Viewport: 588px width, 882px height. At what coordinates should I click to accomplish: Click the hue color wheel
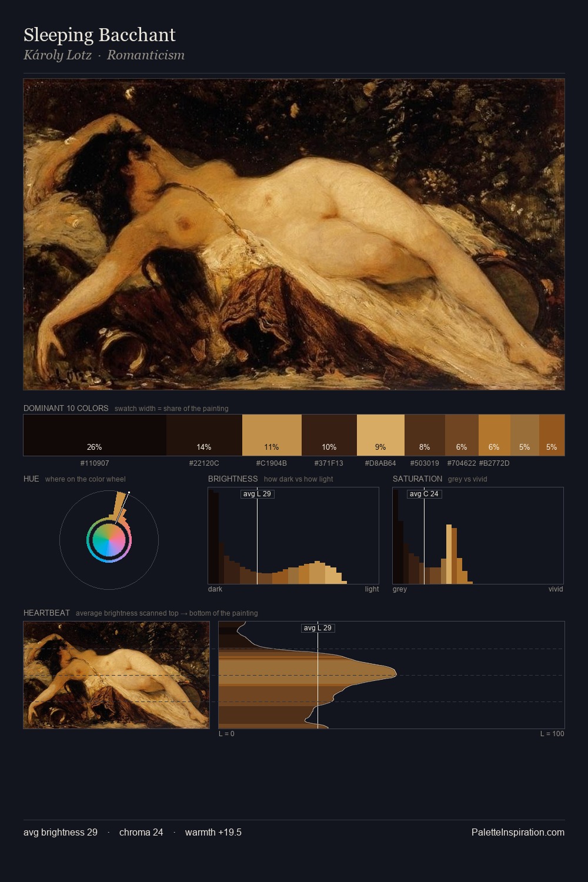pos(109,540)
